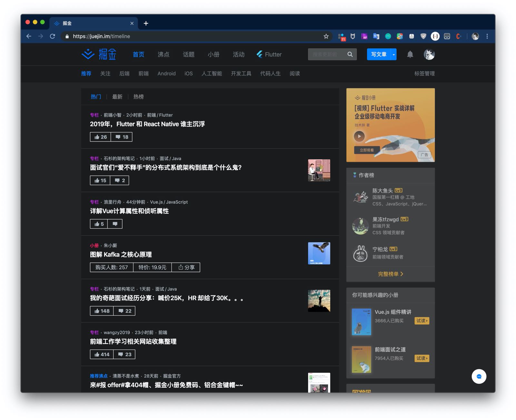Open the 前端小智 author link
Viewport: 516px width, 420px height.
point(113,115)
